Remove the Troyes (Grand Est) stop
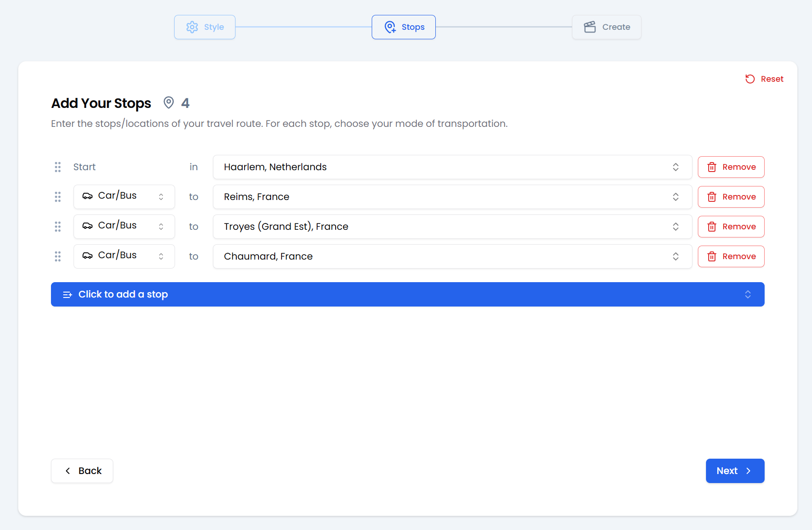 (731, 227)
